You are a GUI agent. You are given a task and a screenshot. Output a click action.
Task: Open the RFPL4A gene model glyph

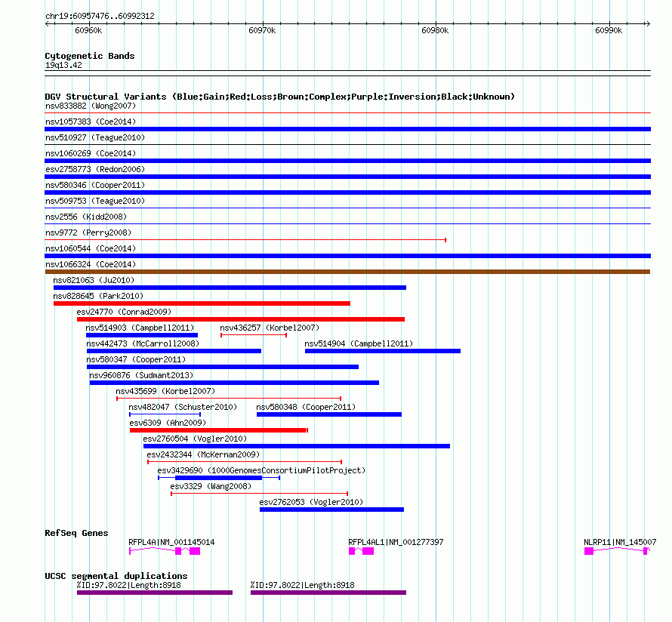165,551
